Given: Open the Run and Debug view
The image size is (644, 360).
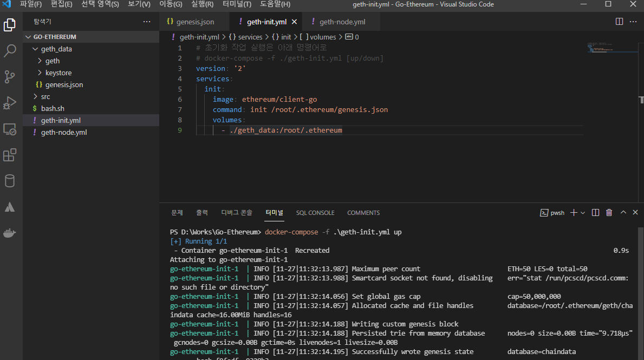Looking at the screenshot, I should pos(9,103).
